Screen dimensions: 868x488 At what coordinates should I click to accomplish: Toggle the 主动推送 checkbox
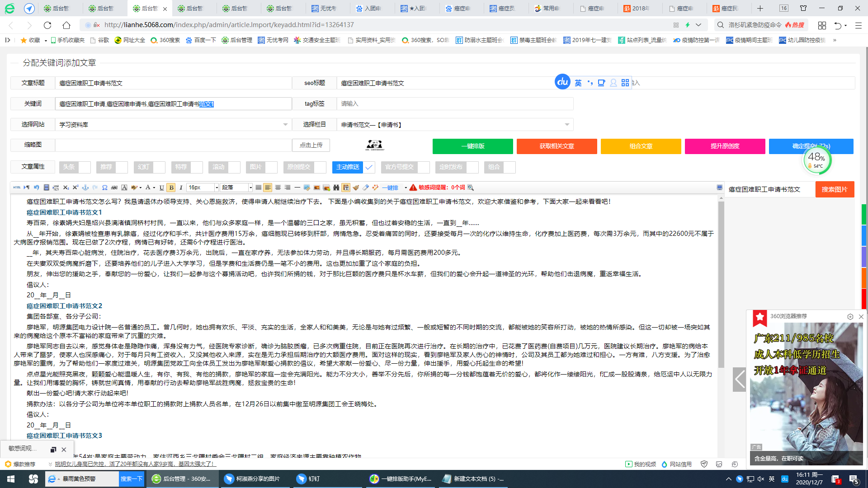click(369, 167)
